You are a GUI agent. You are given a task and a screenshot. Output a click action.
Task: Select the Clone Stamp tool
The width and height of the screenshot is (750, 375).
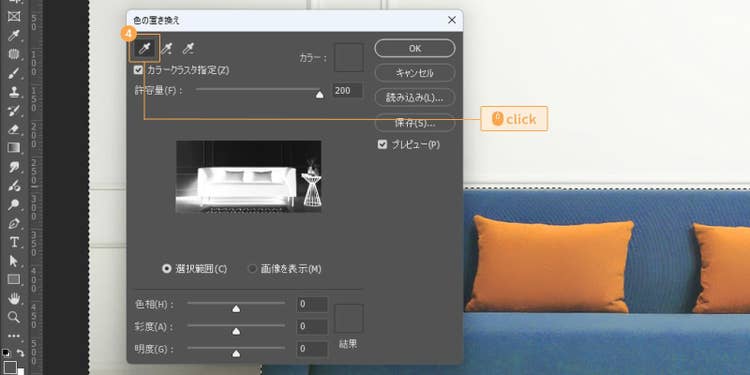(x=14, y=91)
